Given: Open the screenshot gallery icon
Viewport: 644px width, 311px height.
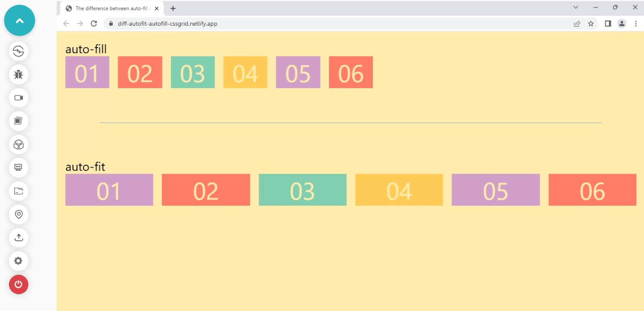Looking at the screenshot, I should (19, 121).
